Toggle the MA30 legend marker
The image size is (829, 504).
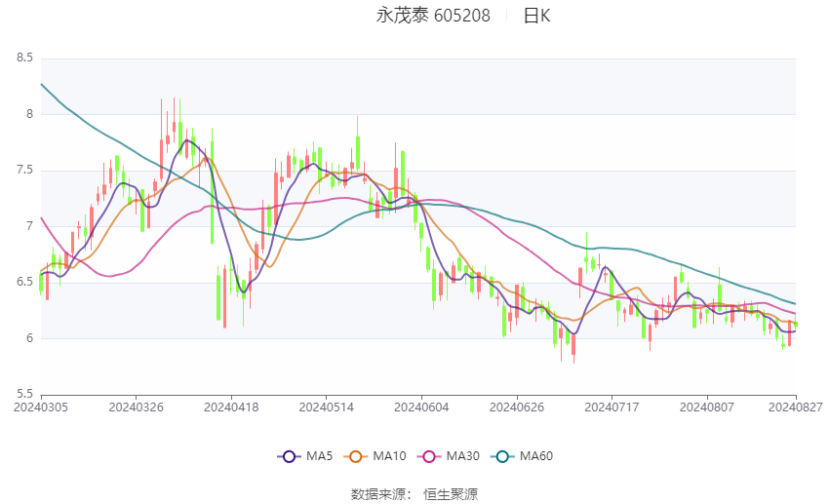coord(429,456)
